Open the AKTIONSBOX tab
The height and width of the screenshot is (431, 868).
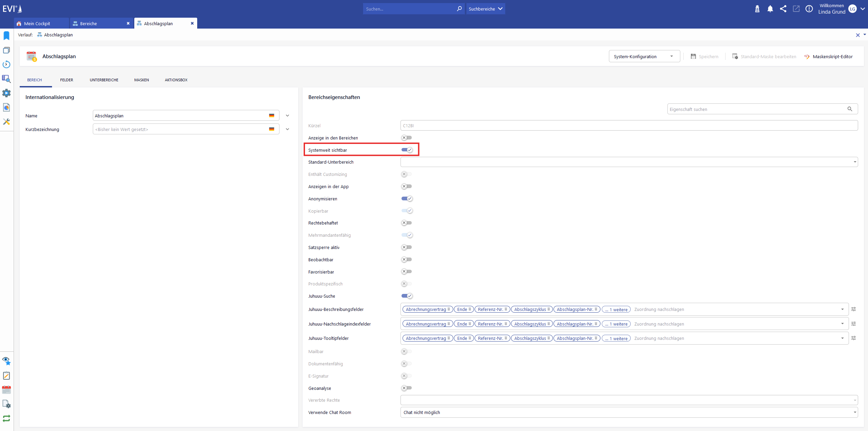coord(176,80)
